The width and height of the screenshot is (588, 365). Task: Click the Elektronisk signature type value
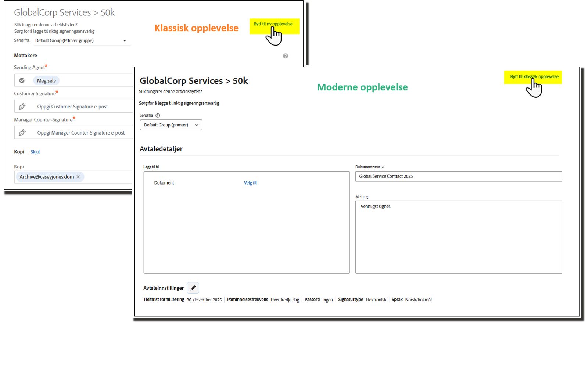click(376, 300)
